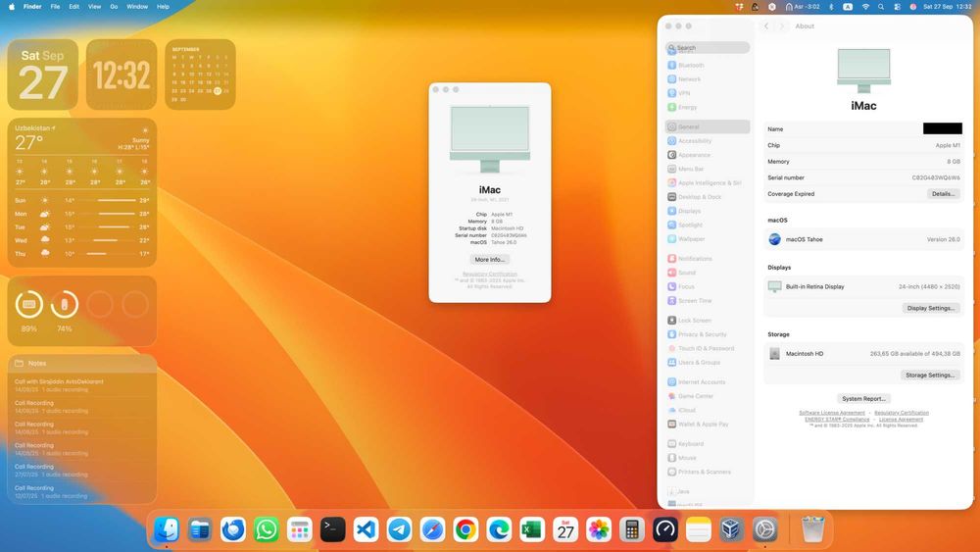
Task: Click the Search field in System Settings
Action: point(708,47)
